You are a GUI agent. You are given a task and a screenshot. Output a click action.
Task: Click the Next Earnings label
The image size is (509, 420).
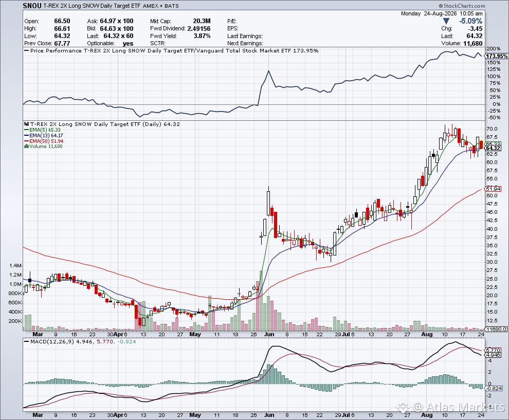(245, 44)
